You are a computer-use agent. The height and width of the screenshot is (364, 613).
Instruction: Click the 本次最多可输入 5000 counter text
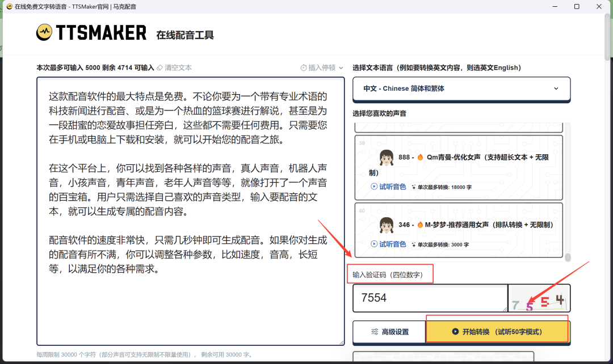(x=95, y=67)
